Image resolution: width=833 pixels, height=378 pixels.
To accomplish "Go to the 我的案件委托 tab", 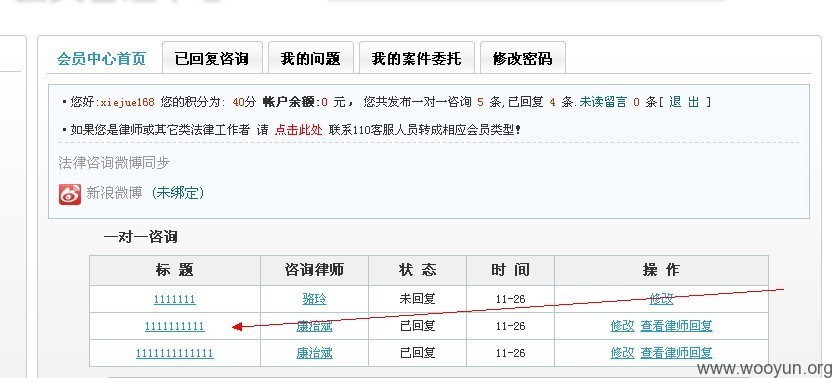I will click(416, 58).
